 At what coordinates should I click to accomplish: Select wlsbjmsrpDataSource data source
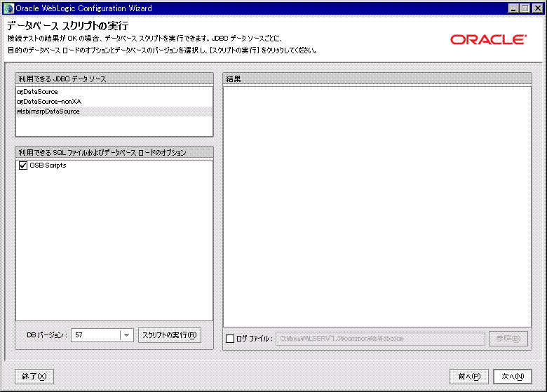[x=114, y=111]
